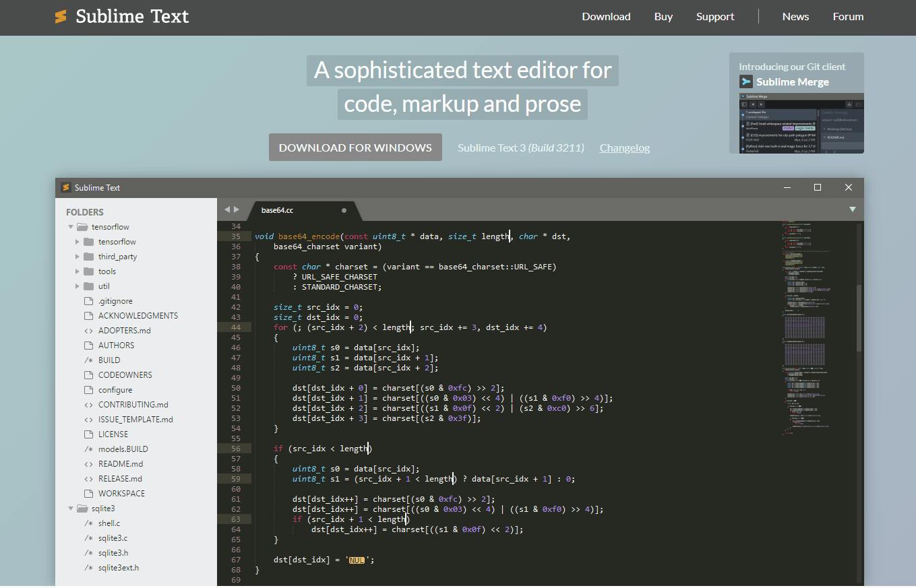This screenshot has width=916, height=588.
Task: Open the Forum link in the navigation
Action: point(848,17)
